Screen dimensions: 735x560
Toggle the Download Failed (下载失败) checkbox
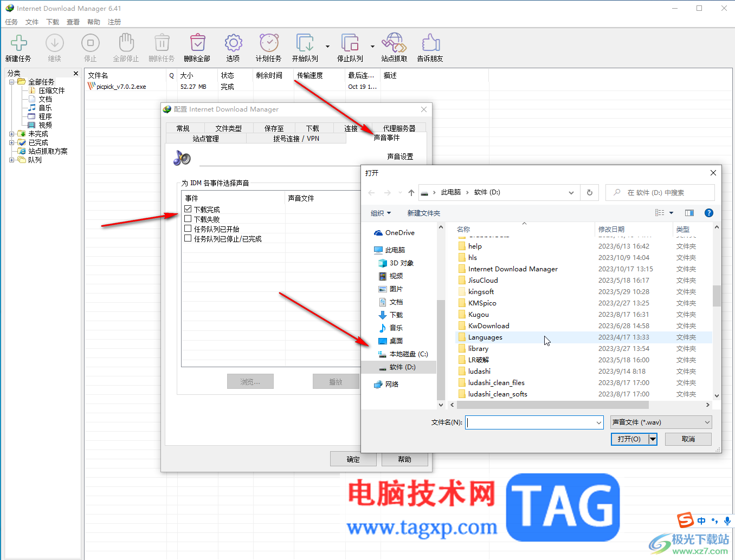[188, 219]
